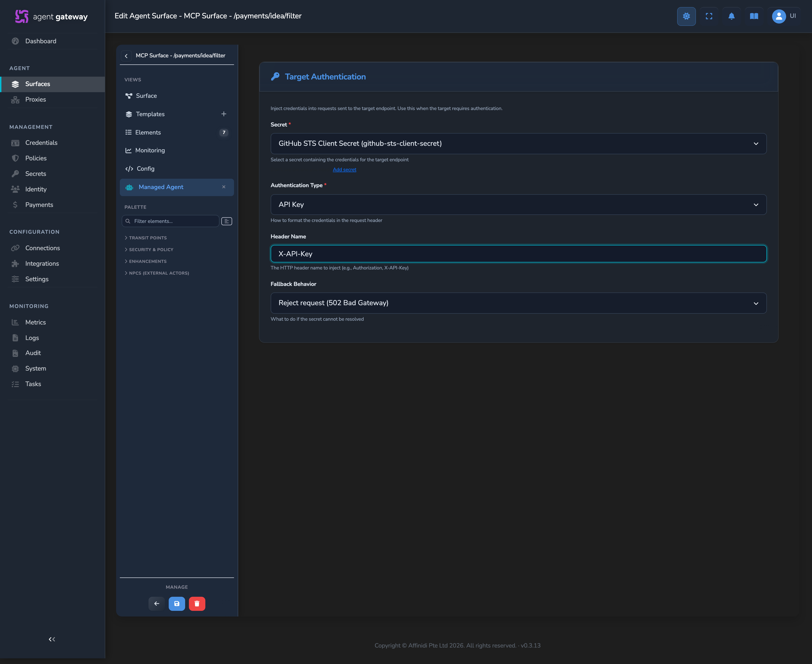Open Secrets page
Image resolution: width=812 pixels, height=664 pixels.
52,174
